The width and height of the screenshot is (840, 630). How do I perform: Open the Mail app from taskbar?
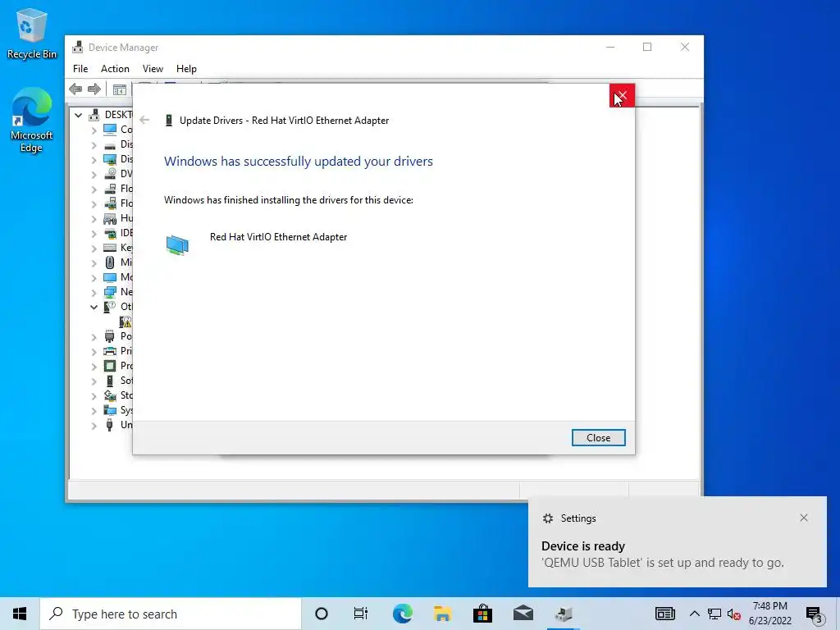[x=523, y=614]
